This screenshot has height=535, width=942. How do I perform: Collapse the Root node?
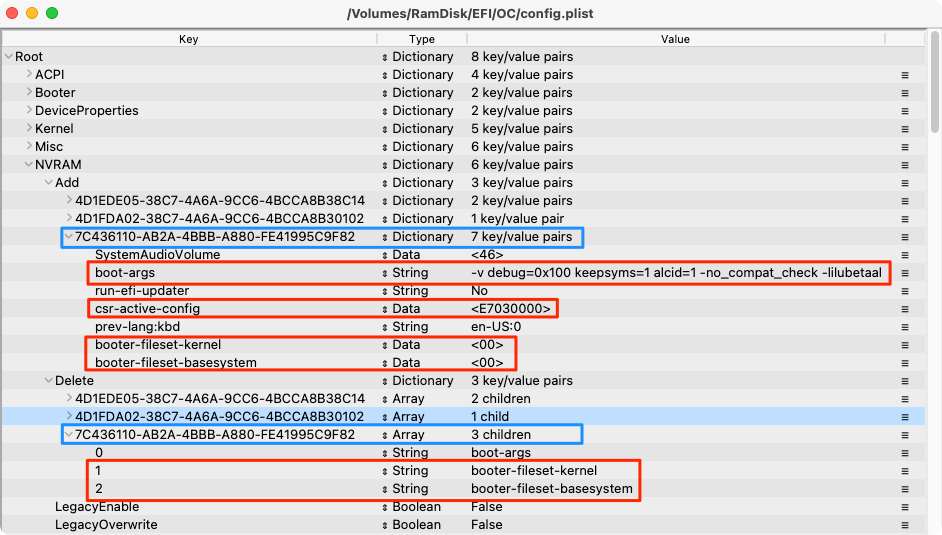[8, 56]
